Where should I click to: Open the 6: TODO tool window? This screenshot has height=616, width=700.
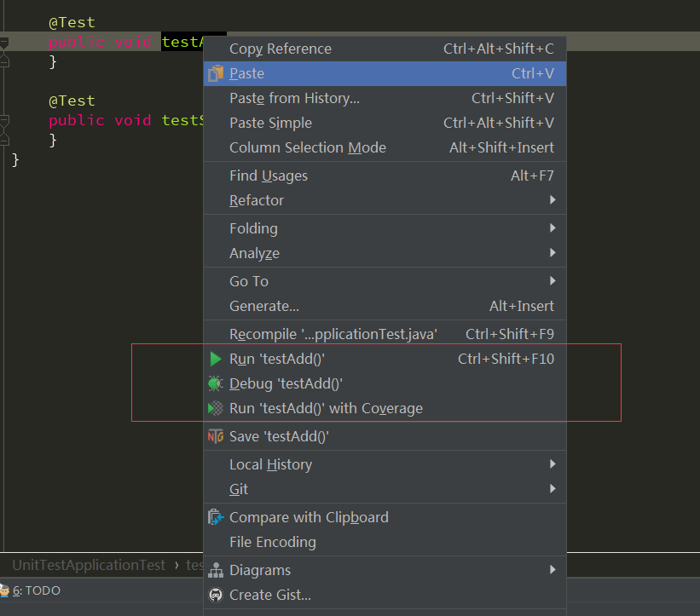click(x=31, y=590)
